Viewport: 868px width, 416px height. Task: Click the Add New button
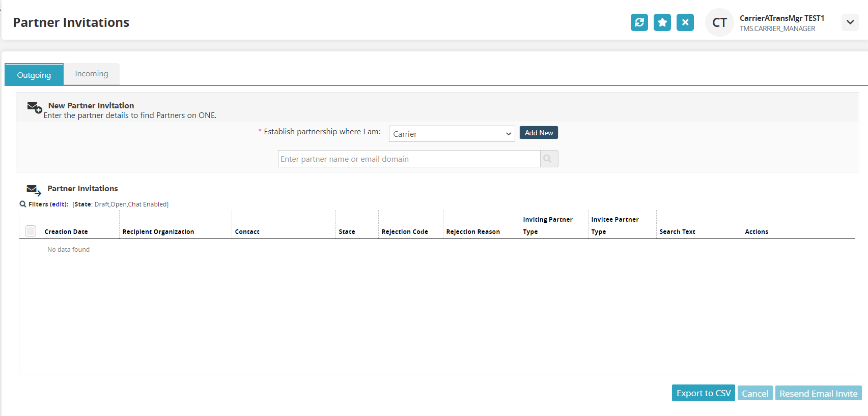click(x=539, y=133)
